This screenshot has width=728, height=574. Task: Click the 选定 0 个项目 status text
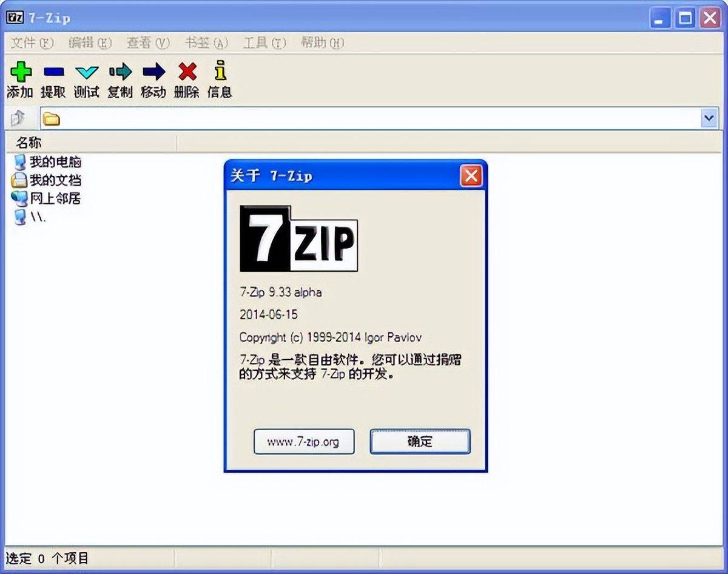47,558
